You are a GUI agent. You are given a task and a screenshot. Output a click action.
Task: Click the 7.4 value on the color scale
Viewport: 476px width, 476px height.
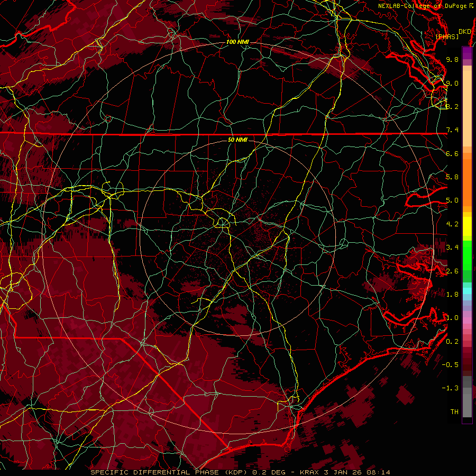(x=452, y=130)
